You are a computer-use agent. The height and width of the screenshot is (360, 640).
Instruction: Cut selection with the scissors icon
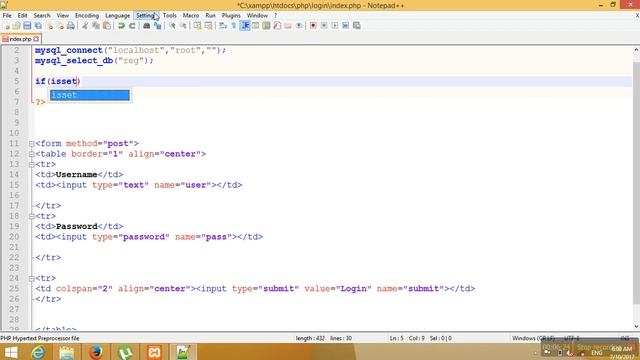(x=85, y=26)
